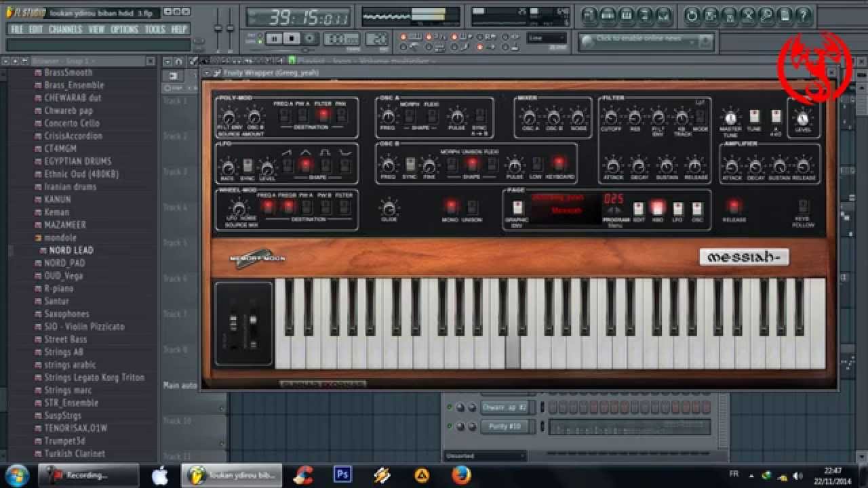Screen dimensions: 868x488
Task: Open the EDIT menu
Action: pyautogui.click(x=36, y=29)
